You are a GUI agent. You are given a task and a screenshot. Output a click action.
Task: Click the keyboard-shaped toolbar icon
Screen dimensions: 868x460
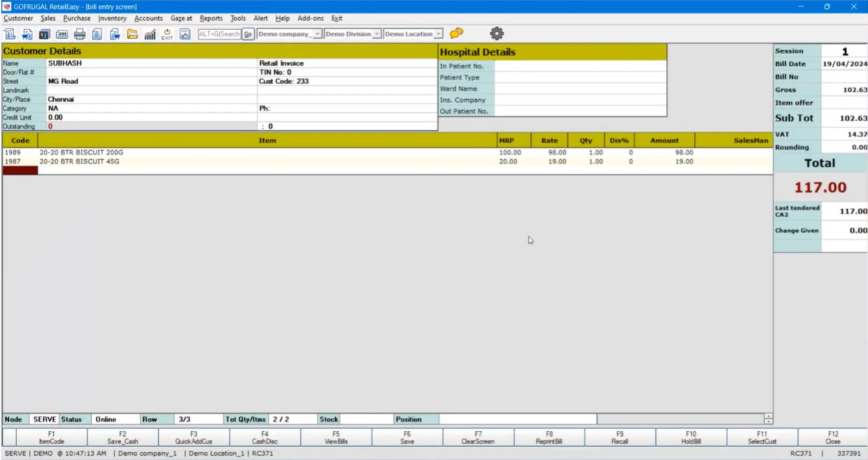tap(62, 34)
